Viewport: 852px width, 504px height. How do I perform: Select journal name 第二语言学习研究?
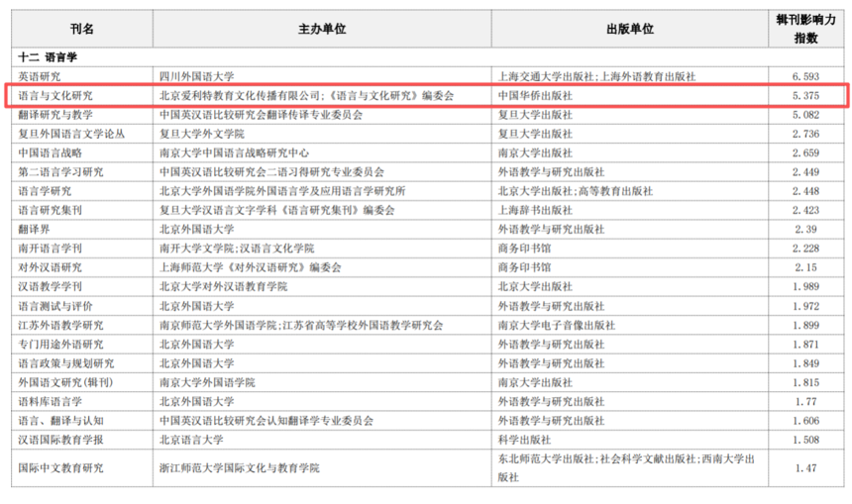tap(60, 171)
